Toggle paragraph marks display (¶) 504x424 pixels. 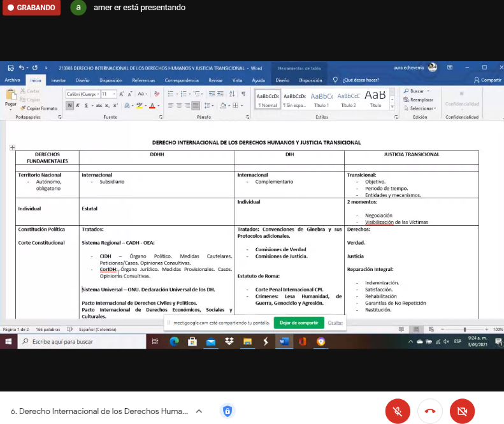tap(243, 94)
